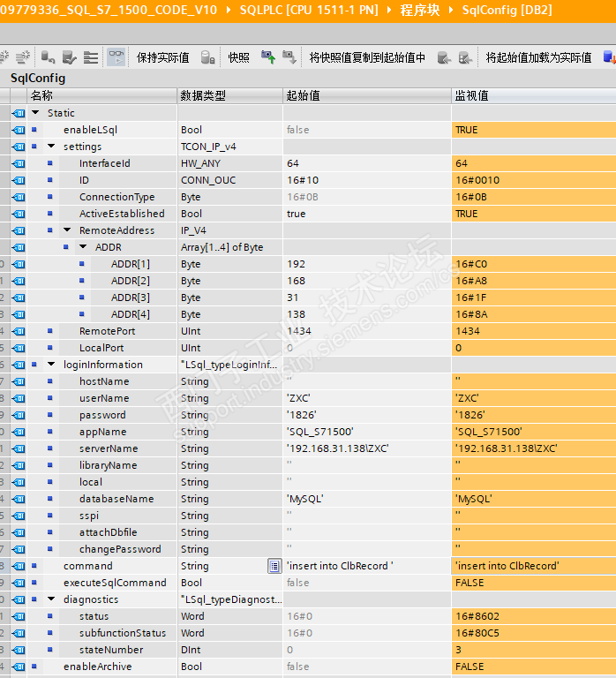This screenshot has width=616, height=678.
Task: Collapse the settings structure node
Action: coord(51,147)
